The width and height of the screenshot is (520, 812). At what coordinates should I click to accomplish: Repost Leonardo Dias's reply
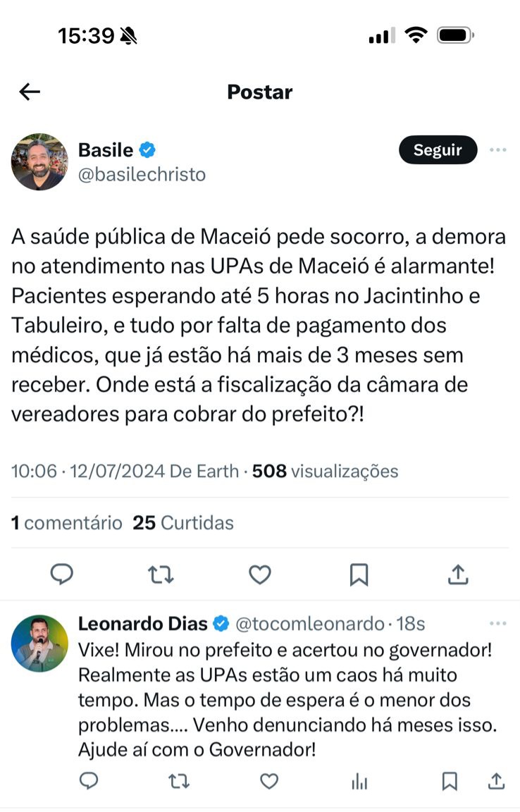tap(179, 780)
